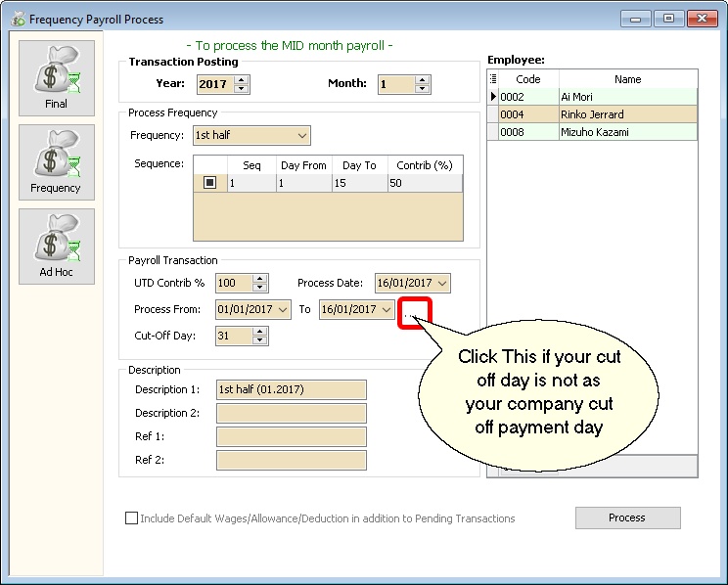Open the Process Date calendar dropdown
728x585 pixels.
click(442, 283)
